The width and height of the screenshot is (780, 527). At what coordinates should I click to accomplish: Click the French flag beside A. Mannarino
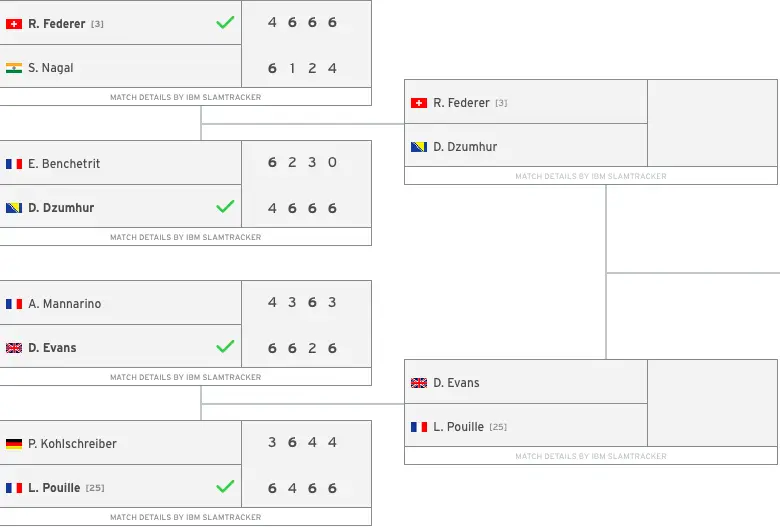click(14, 304)
